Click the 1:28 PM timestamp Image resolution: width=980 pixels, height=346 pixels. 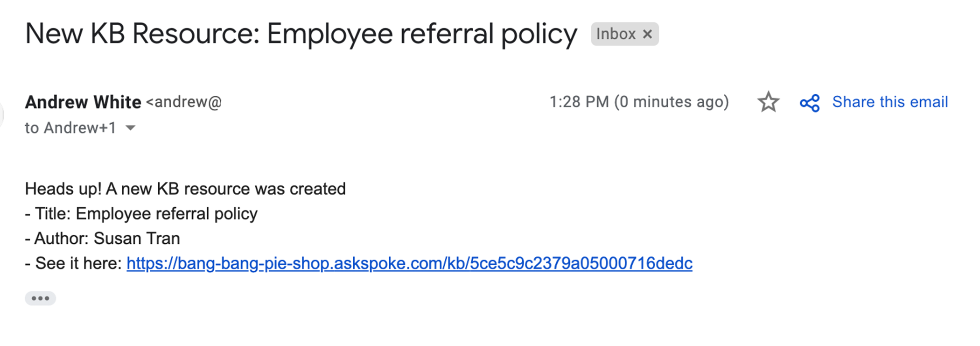579,102
